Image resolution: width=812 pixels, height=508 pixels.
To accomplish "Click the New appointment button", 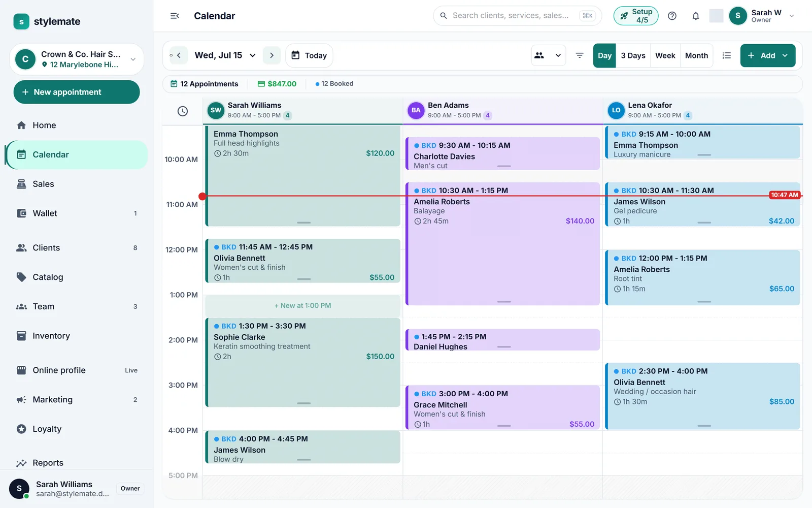I will (77, 92).
